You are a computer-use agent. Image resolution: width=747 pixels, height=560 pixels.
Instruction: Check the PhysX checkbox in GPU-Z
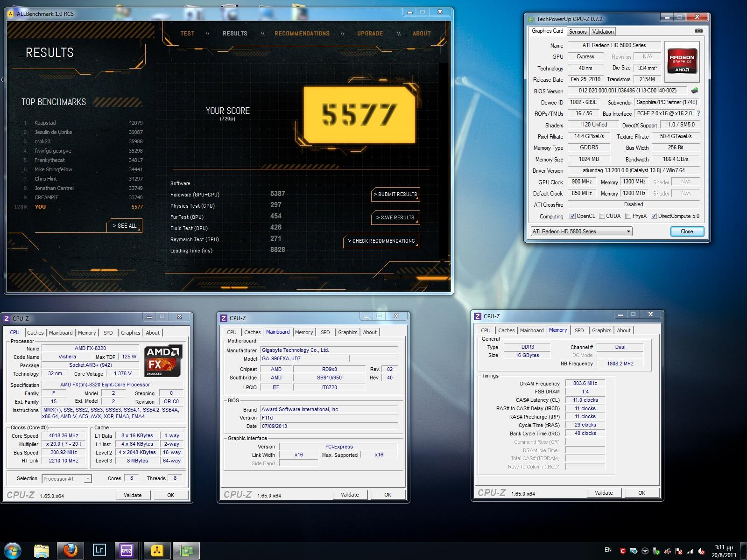[628, 216]
